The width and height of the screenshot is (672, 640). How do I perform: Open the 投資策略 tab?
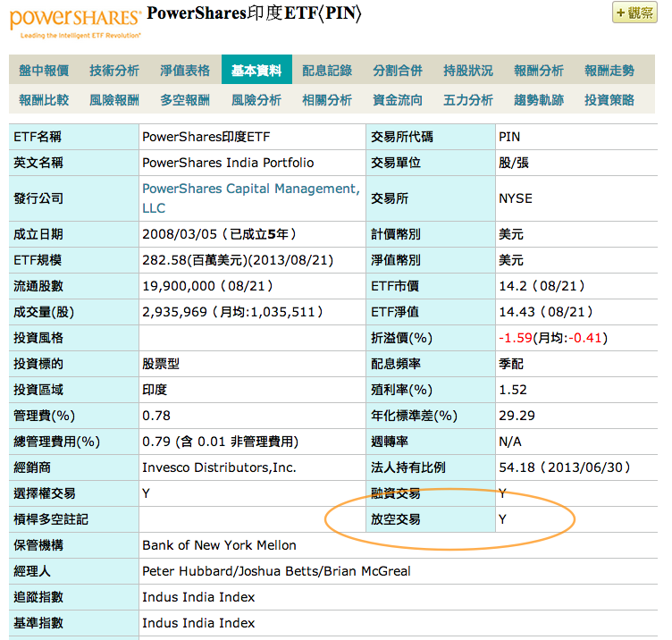609,99
